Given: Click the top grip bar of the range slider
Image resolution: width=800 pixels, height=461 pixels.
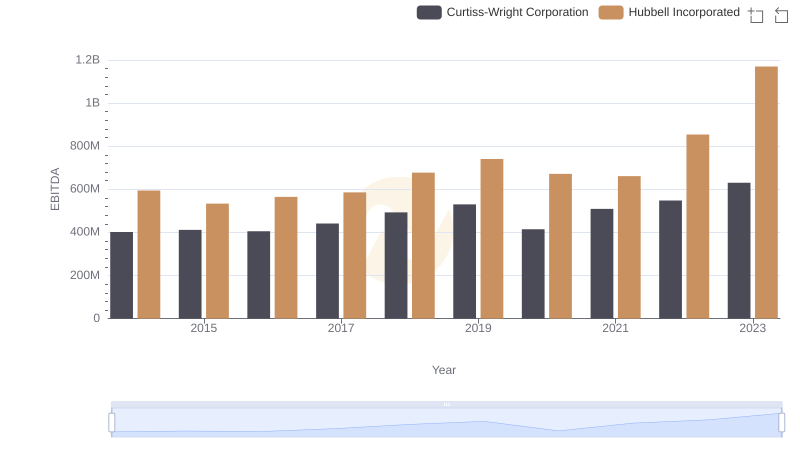Looking at the screenshot, I should pyautogui.click(x=446, y=404).
